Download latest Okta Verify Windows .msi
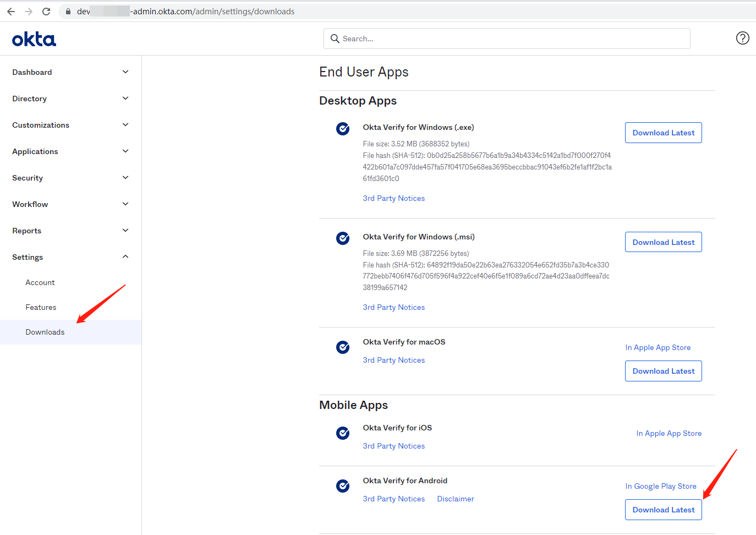Viewport: 756px width, 535px height. [x=664, y=242]
